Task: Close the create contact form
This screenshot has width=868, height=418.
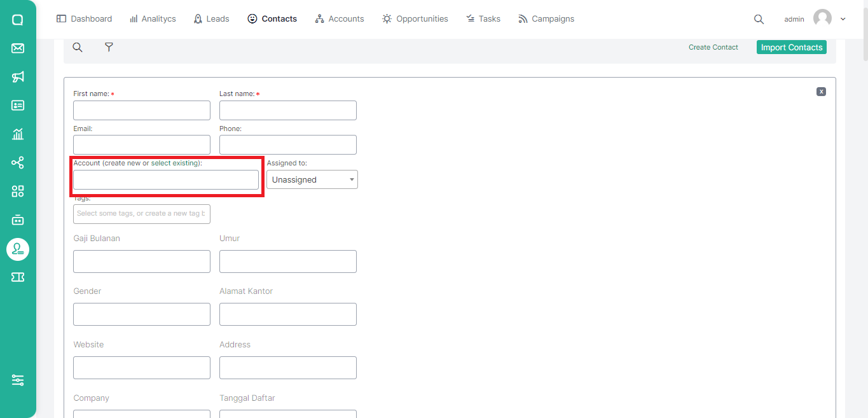Action: point(821,92)
